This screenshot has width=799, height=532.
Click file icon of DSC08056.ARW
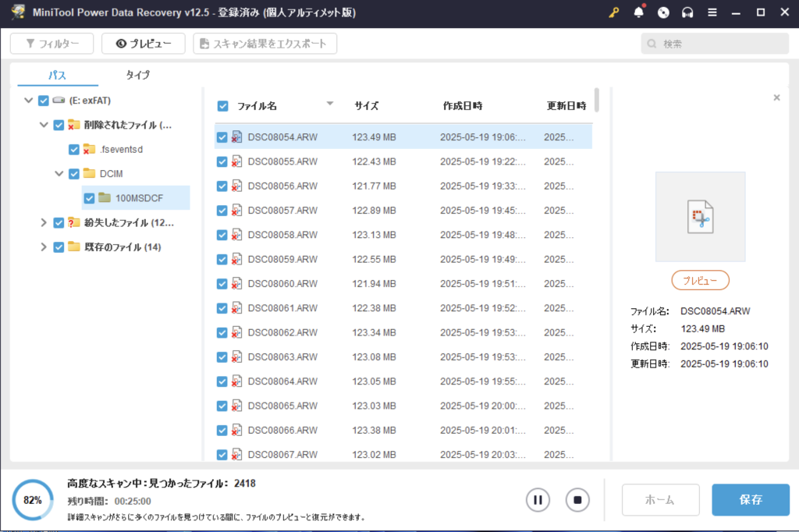pos(236,186)
